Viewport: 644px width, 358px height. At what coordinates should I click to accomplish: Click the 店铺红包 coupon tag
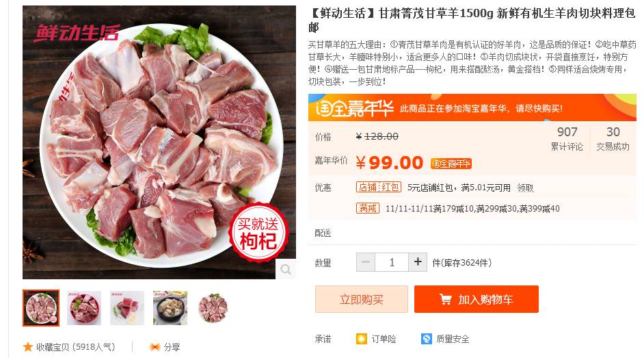(x=378, y=188)
